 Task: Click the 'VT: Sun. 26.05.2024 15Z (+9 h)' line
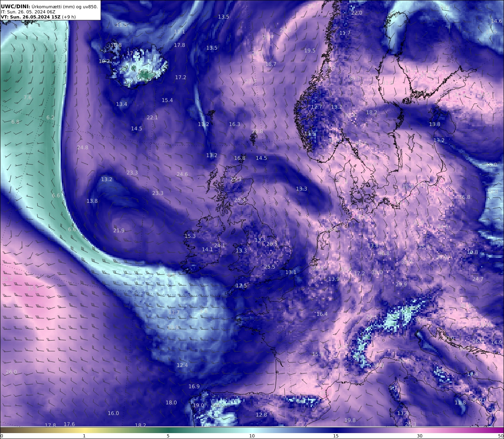[x=38, y=17]
